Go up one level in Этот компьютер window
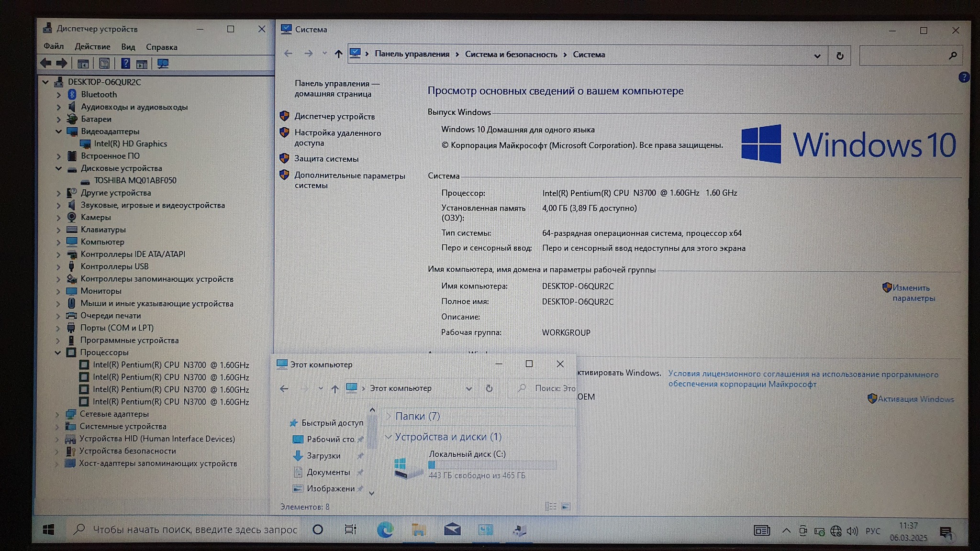980x551 pixels. [x=335, y=389]
